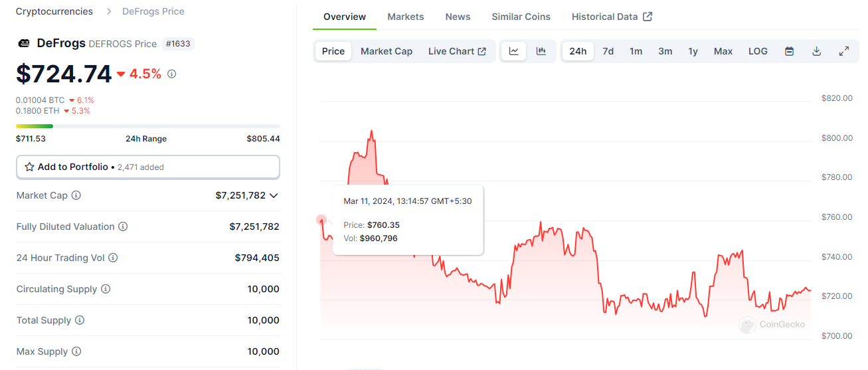Show Max Supply info icon
This screenshot has height=370, width=868.
coord(76,351)
